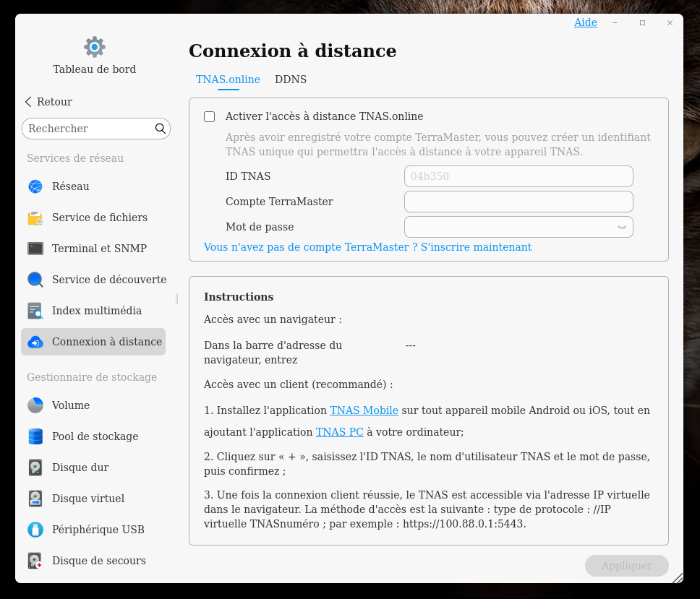Image resolution: width=700 pixels, height=599 pixels.
Task: Click the Service de découverte magnifier icon
Action: pos(35,280)
